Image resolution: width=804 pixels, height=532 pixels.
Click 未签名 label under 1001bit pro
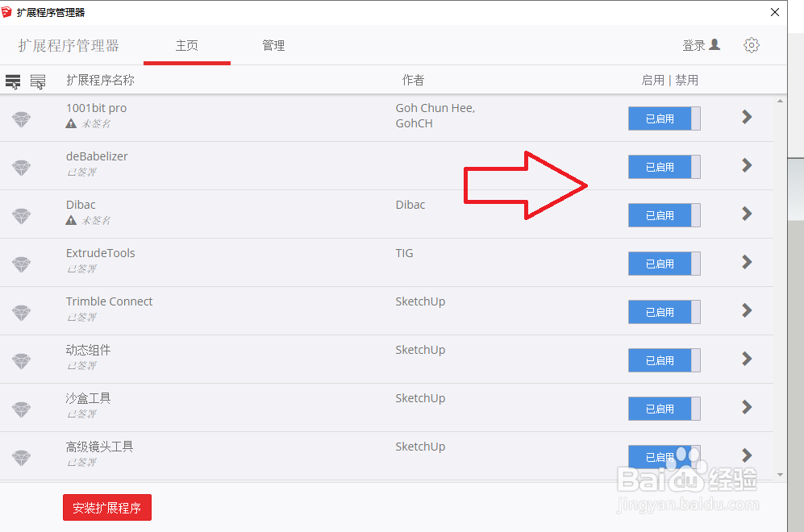96,123
